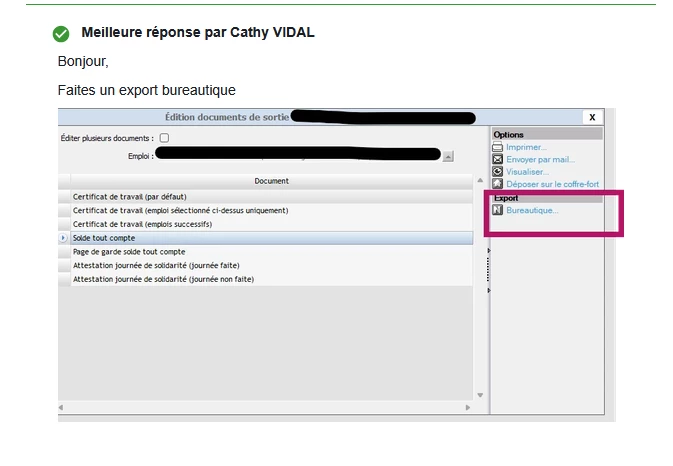673x466 pixels.
Task: Select the 'Solde tout compte' row
Action: click(x=271, y=238)
